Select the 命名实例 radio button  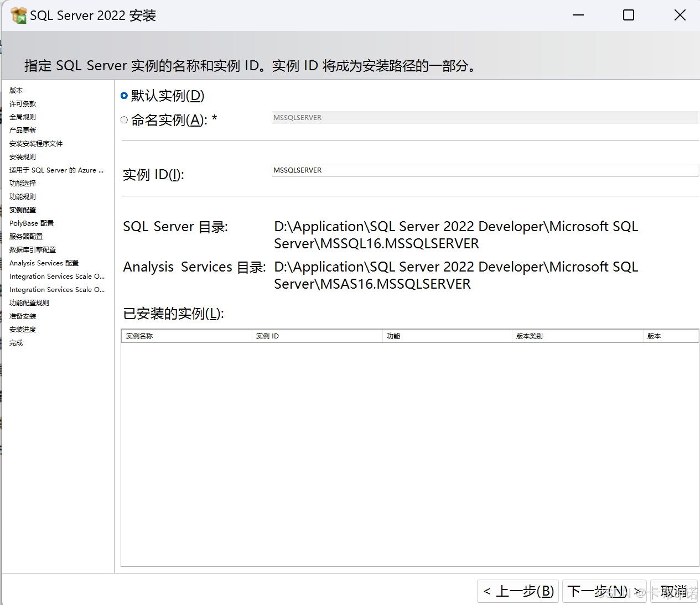(124, 120)
